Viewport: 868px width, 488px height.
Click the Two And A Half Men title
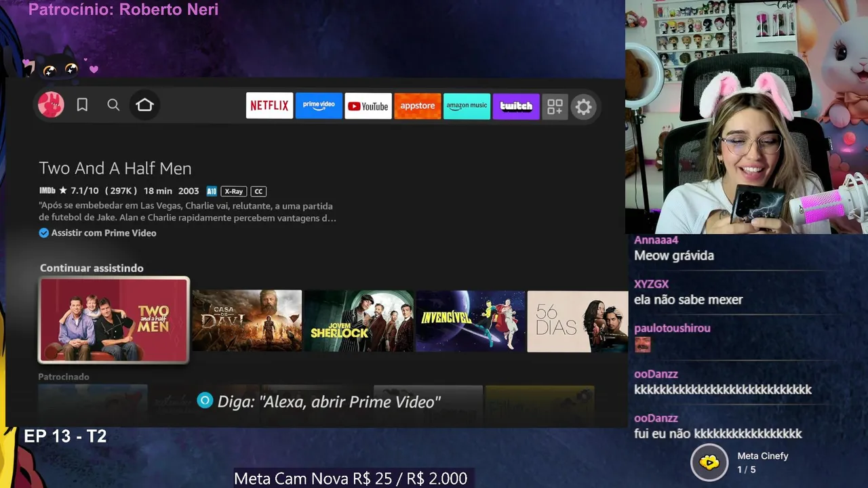point(115,168)
